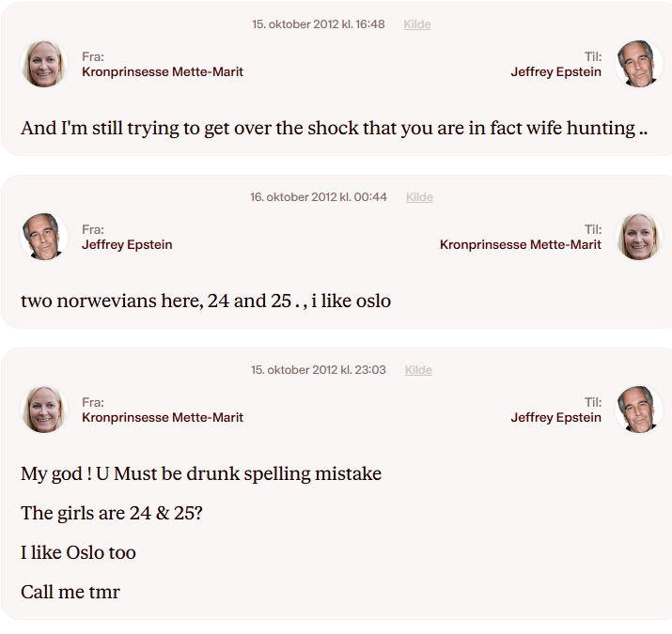672x634 pixels.
Task: Click the timestamp 15. oktober 2012 kl. 23:03
Action: 318,370
